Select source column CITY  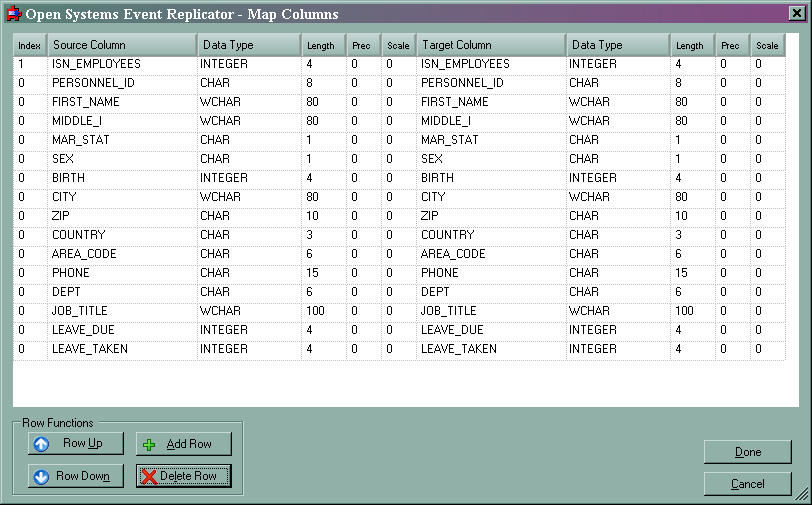[122, 197]
